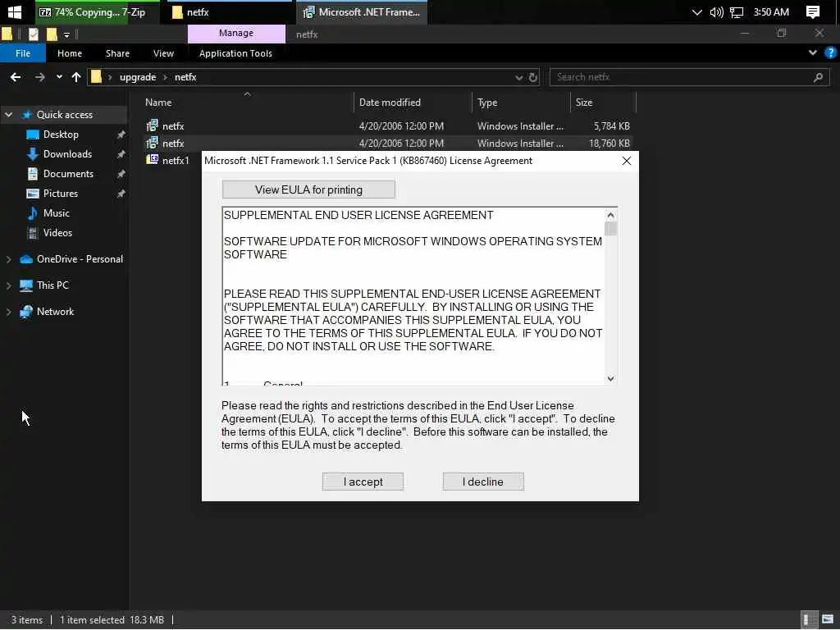The image size is (840, 630).
Task: Click 'netfx' in the address breadcrumb
Action: coord(185,77)
